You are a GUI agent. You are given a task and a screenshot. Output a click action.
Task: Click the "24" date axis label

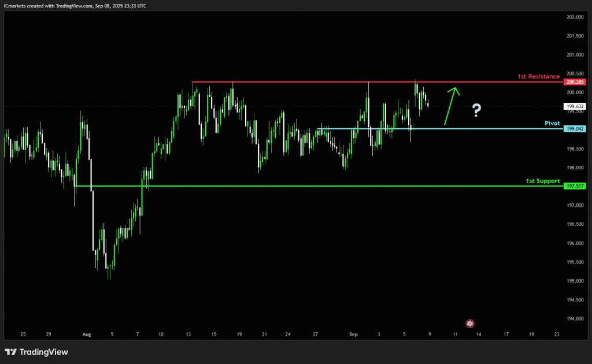tap(288, 334)
